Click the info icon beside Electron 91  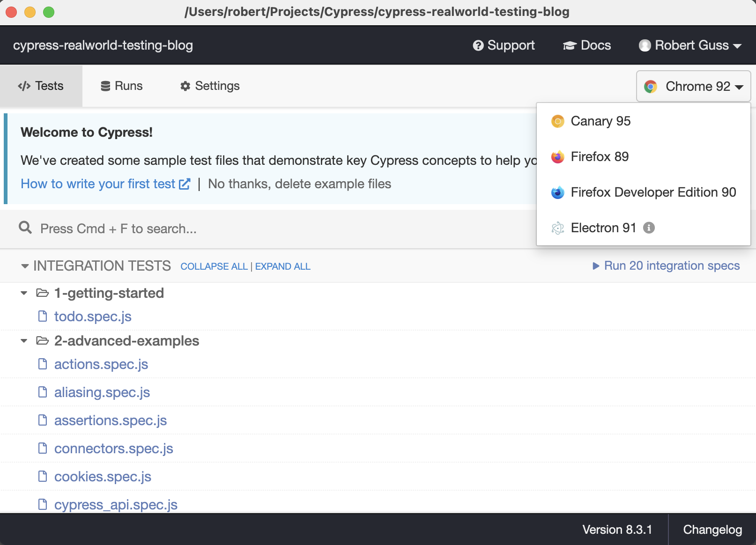[x=649, y=228]
